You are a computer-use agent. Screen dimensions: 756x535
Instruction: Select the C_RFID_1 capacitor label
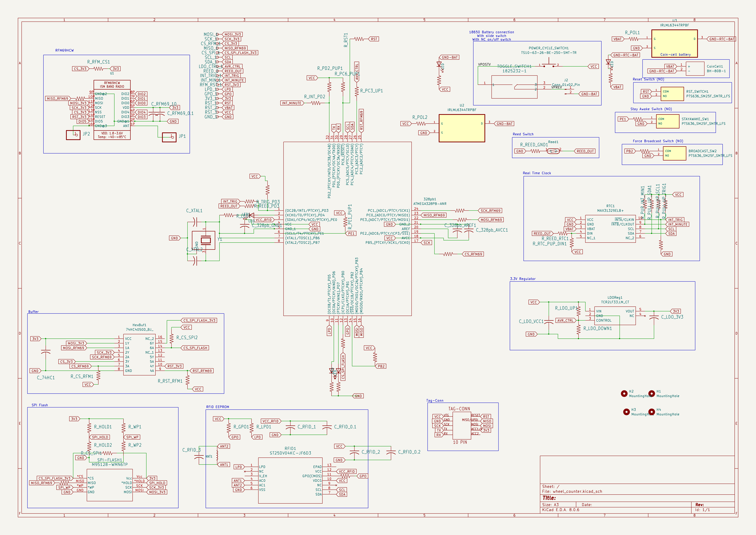click(307, 427)
